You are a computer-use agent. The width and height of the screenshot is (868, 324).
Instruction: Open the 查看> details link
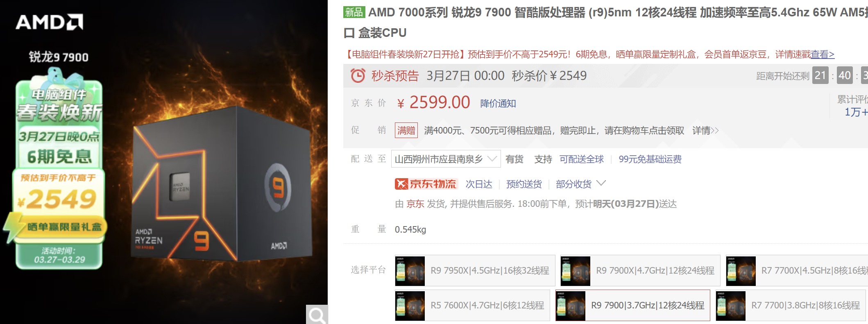pyautogui.click(x=823, y=54)
